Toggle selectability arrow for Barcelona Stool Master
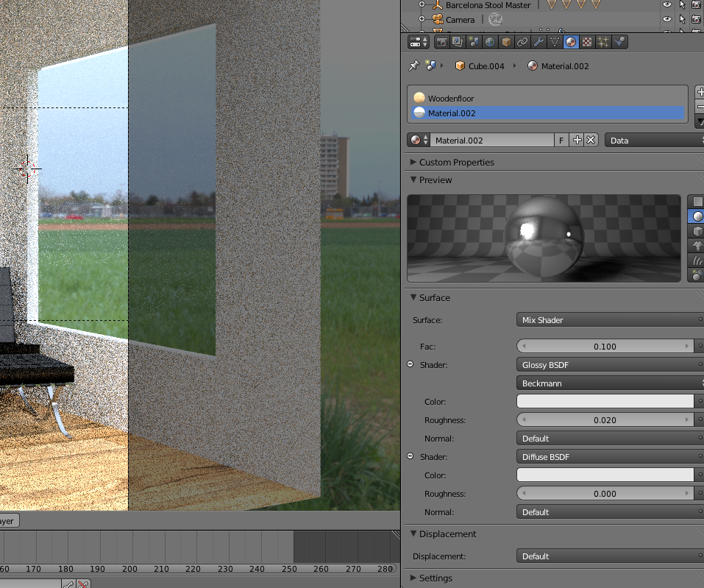This screenshot has height=588, width=704. (x=683, y=5)
